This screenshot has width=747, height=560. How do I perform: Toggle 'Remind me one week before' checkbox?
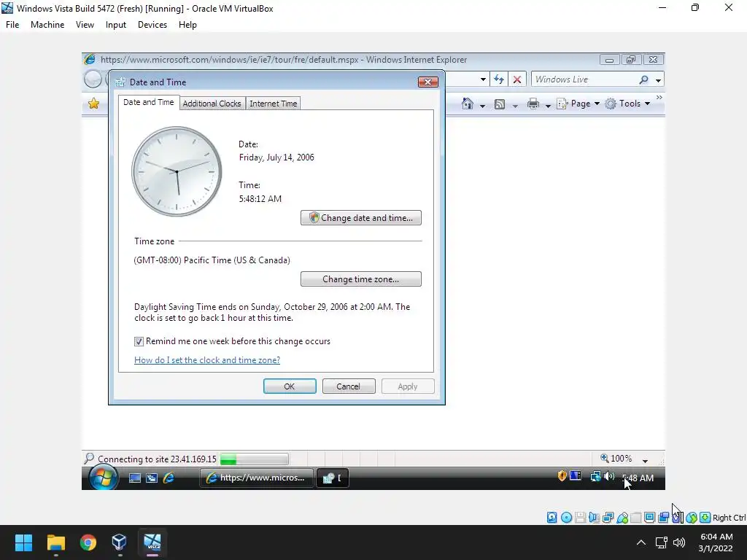click(x=139, y=341)
